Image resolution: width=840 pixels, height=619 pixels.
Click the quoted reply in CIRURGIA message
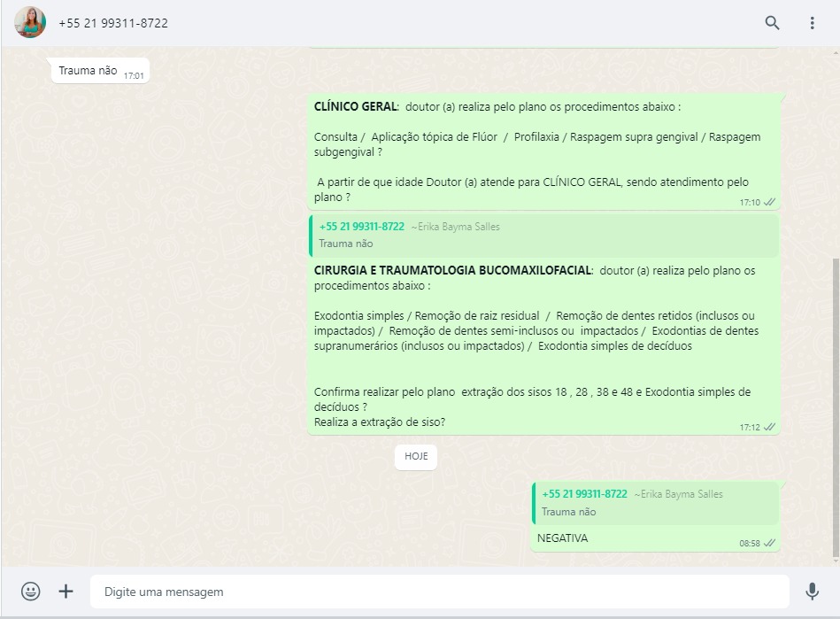point(543,236)
